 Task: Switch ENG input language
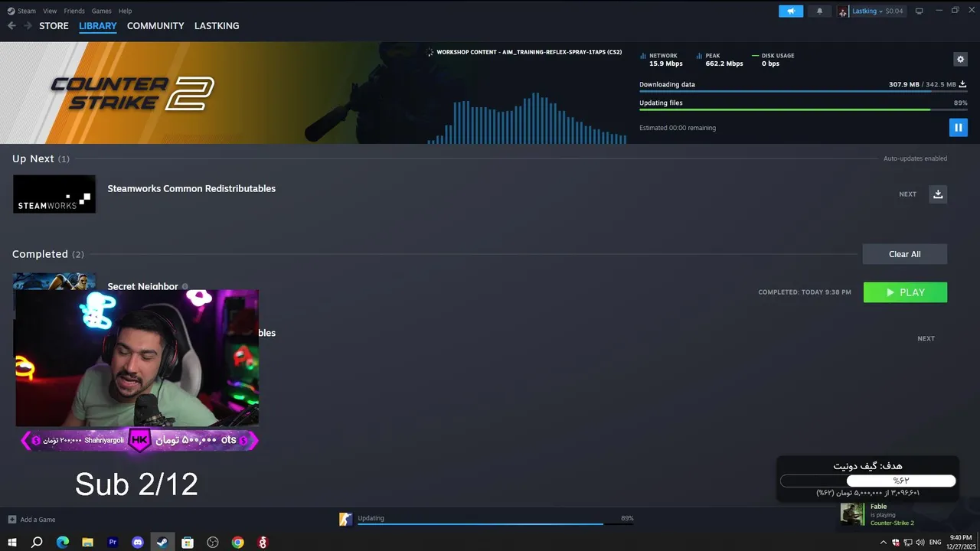935,543
